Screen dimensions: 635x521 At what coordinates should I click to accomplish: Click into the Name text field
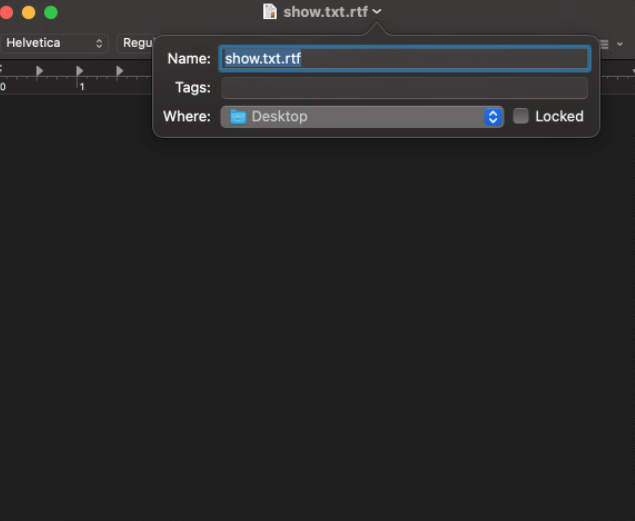404,59
